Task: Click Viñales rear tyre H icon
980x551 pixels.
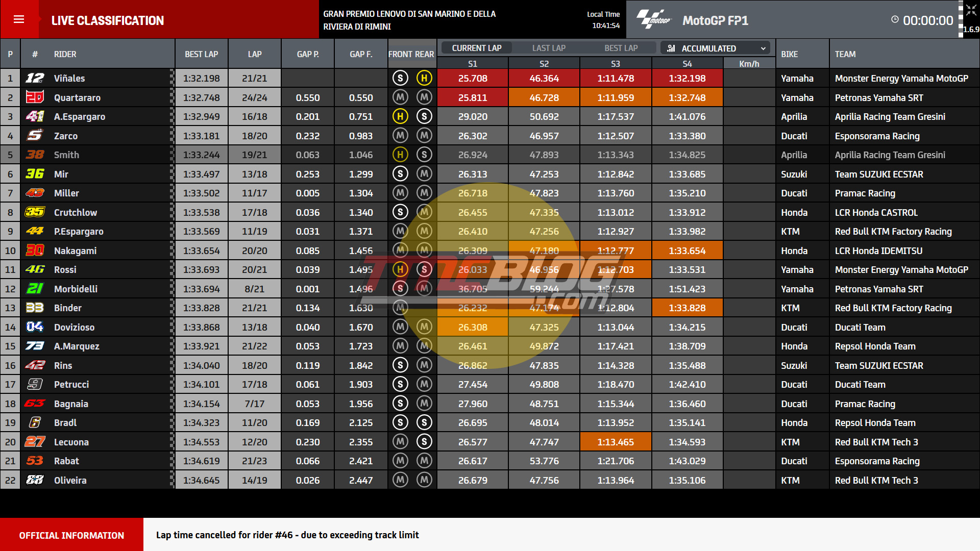Action: (x=424, y=78)
